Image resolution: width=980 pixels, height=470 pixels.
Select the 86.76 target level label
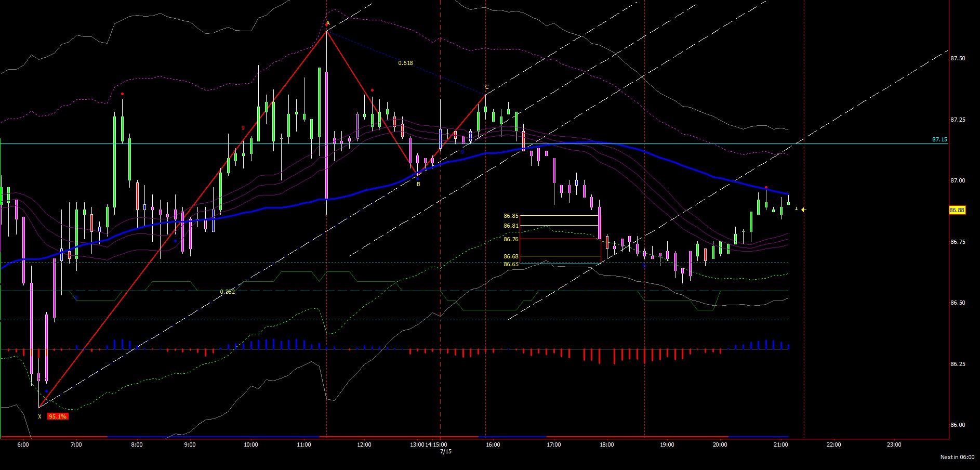511,239
